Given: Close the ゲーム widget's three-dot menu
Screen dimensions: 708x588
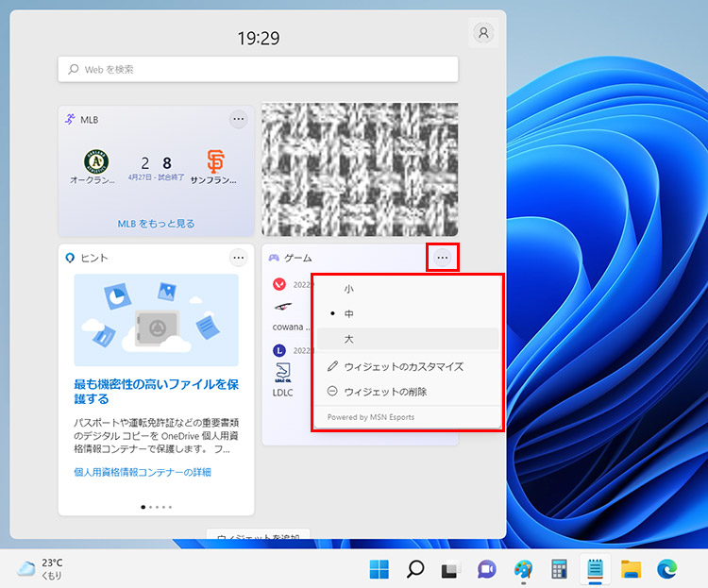Looking at the screenshot, I should tap(442, 257).
